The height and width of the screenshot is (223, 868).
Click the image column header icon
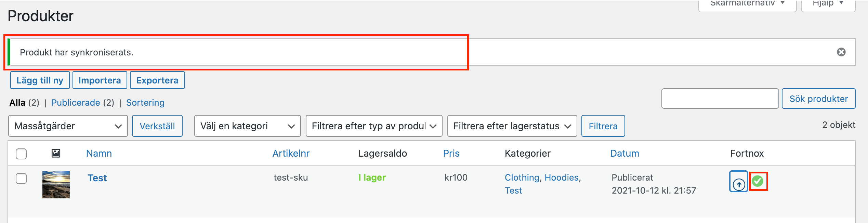[56, 153]
